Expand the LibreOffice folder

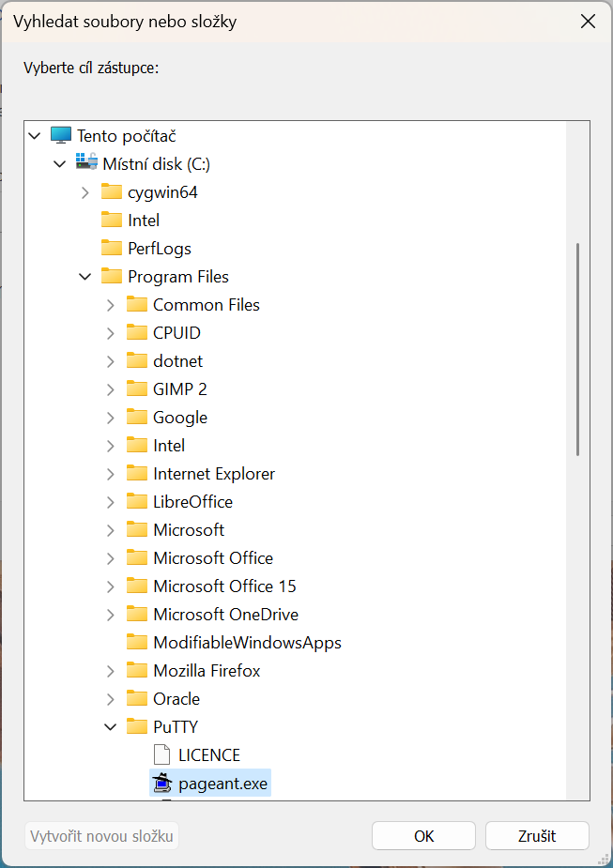[110, 502]
